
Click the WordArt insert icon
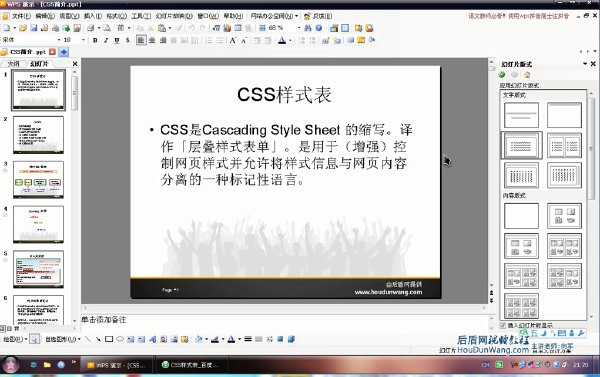152,339
